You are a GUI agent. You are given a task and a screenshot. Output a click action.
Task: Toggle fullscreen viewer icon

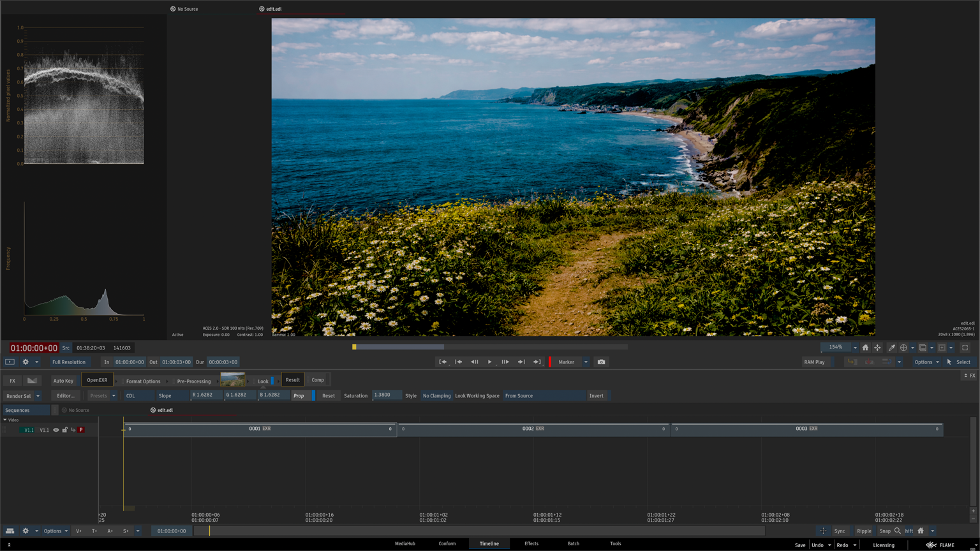[x=965, y=348]
